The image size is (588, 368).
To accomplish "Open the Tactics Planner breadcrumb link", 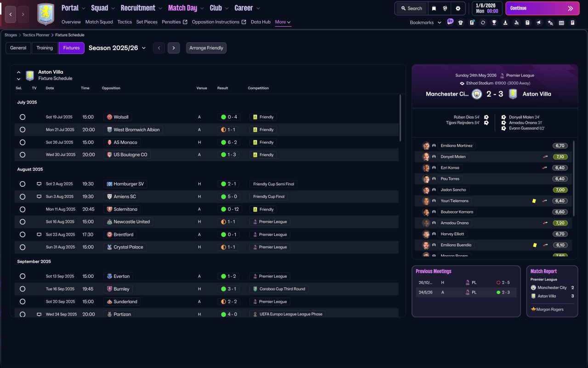I will tap(36, 35).
